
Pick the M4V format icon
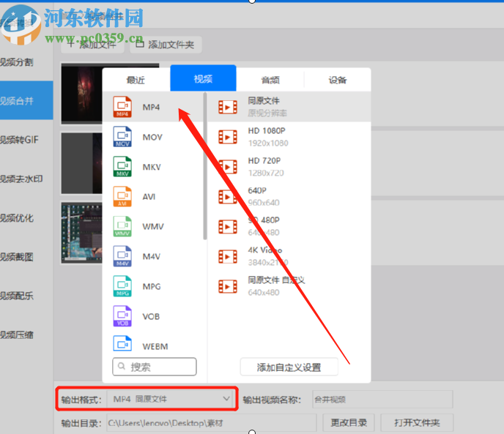pyautogui.click(x=122, y=256)
